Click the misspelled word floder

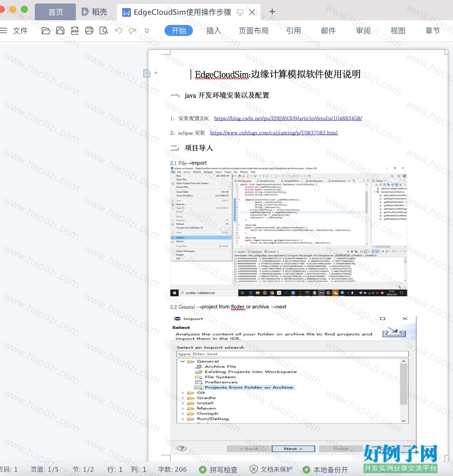(x=238, y=307)
